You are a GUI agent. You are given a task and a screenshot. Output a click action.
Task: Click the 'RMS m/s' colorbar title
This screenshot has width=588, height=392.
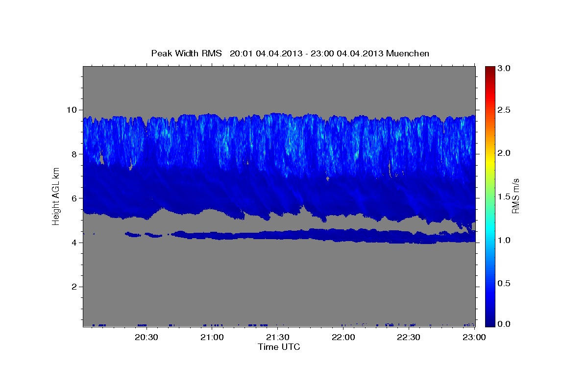(515, 196)
